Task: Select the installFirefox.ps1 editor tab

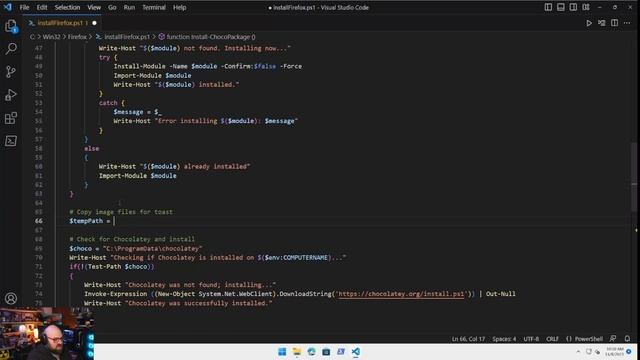Action: [61, 23]
